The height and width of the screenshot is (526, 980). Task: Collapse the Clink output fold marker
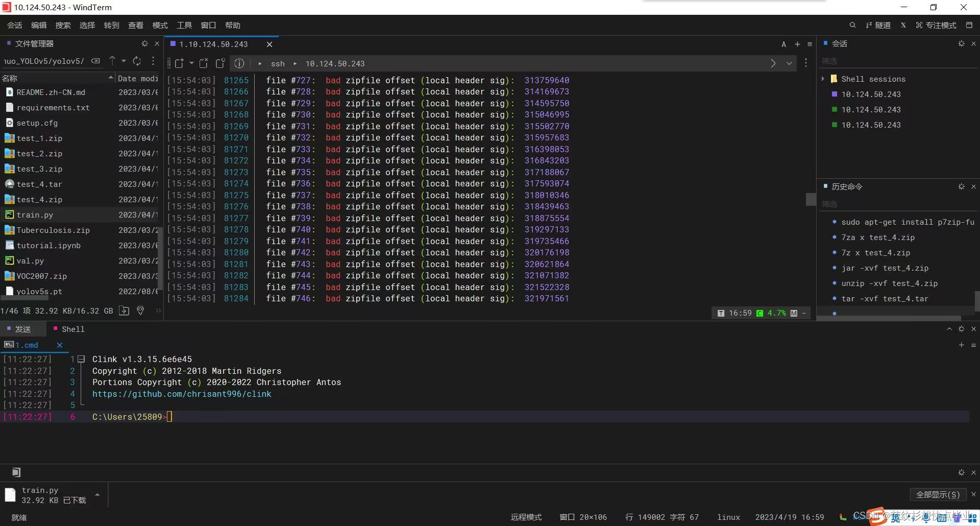click(81, 359)
